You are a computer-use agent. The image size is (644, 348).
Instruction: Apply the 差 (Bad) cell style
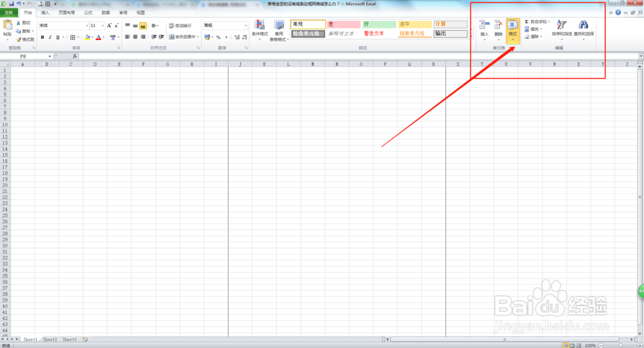343,24
